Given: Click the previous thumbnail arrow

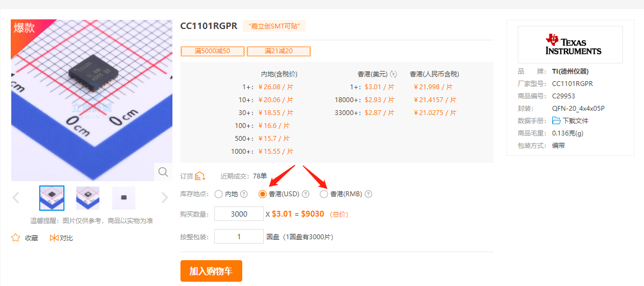Looking at the screenshot, I should 16,198.
